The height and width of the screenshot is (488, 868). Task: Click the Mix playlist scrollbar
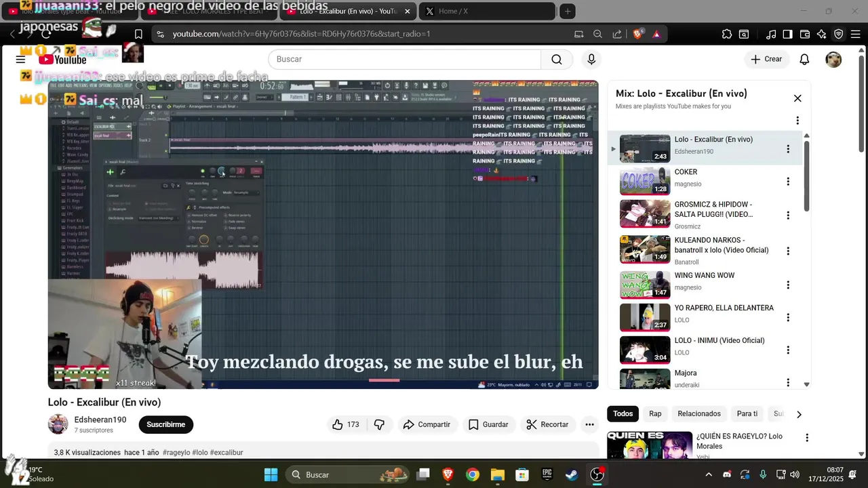(x=806, y=176)
